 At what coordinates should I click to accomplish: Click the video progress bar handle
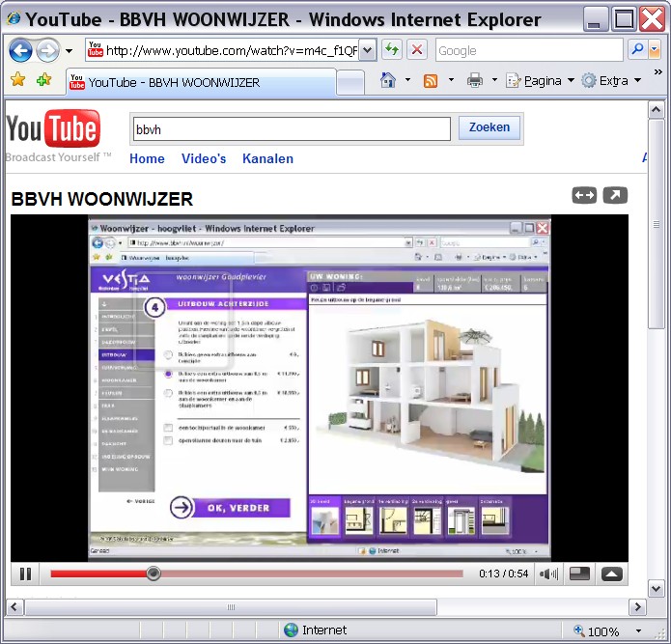[x=154, y=574]
